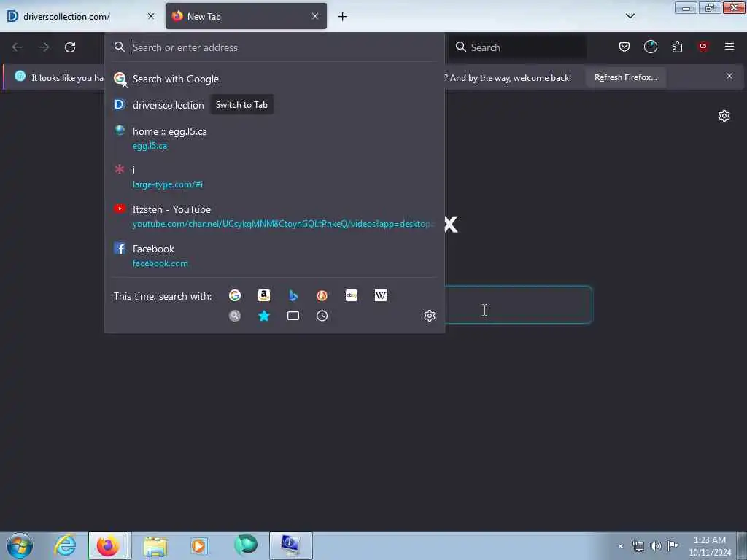Search this time with Google icon
The width and height of the screenshot is (747, 560).
pyautogui.click(x=235, y=296)
